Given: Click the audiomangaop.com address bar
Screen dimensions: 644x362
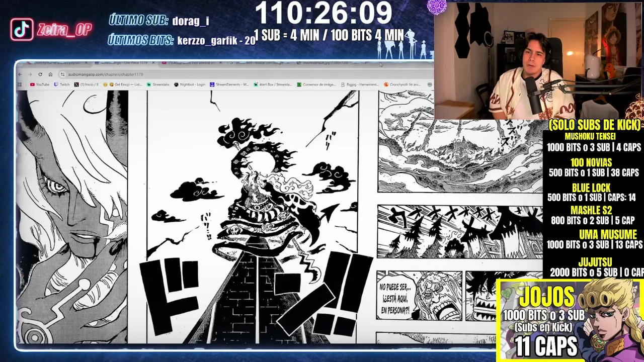Looking at the screenshot, I should (247, 74).
